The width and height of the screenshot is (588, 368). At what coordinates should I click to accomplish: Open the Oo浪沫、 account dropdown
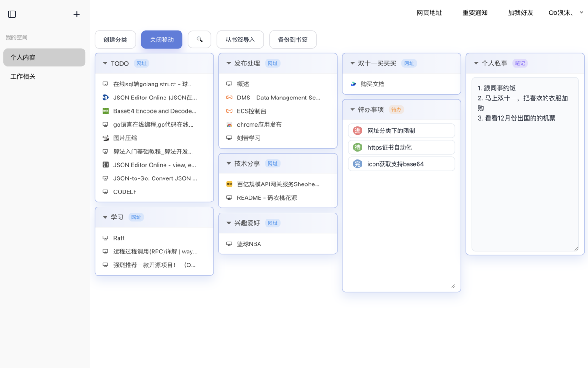[565, 13]
